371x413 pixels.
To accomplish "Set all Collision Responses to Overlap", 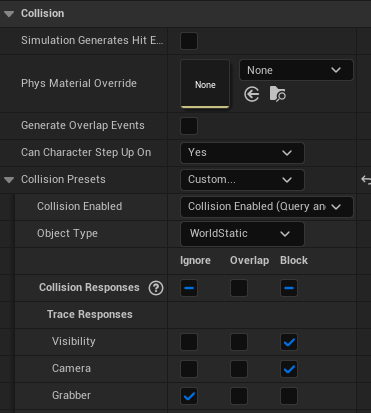I will point(239,288).
